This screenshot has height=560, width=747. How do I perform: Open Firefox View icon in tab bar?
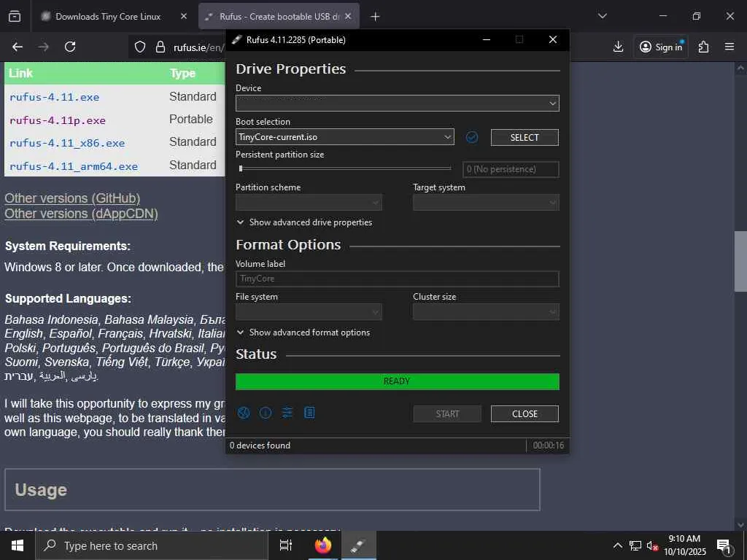[x=15, y=16]
